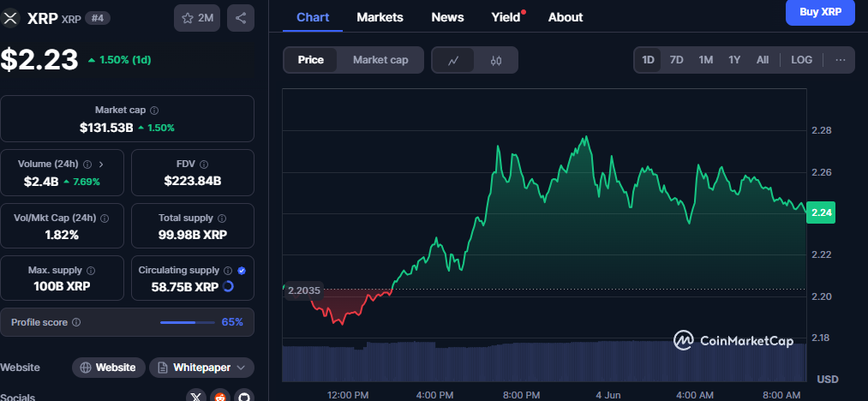Click the Buy XRP button
The width and height of the screenshot is (868, 401).
(820, 12)
